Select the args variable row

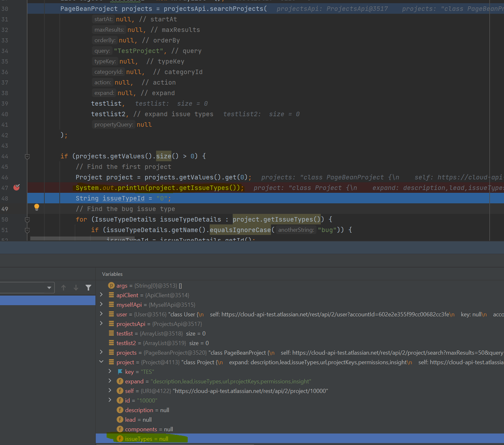(300, 286)
